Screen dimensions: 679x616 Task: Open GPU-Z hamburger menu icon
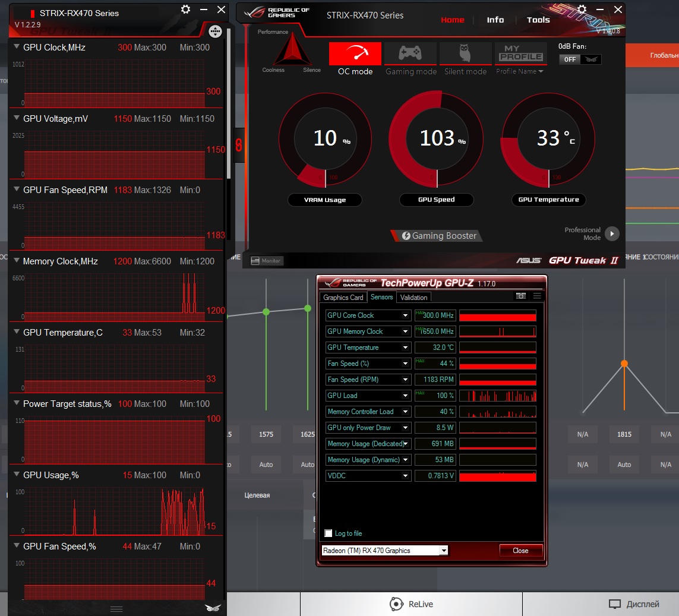click(x=537, y=296)
